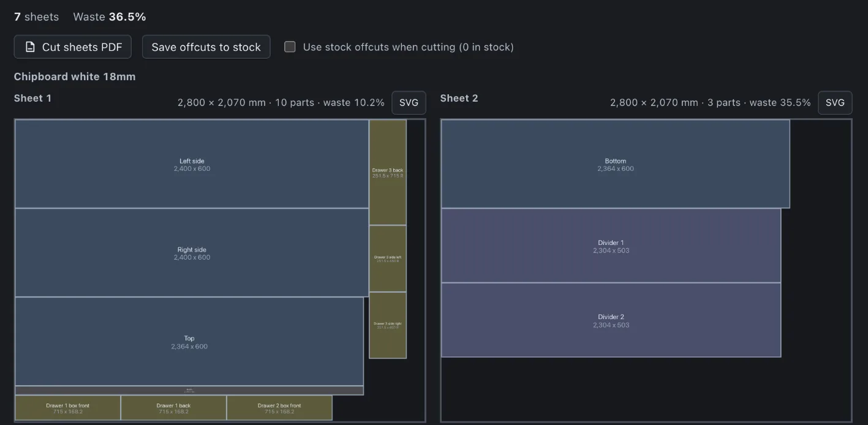The width and height of the screenshot is (868, 425).
Task: Select the Bottom part on Sheet 2
Action: (616, 164)
